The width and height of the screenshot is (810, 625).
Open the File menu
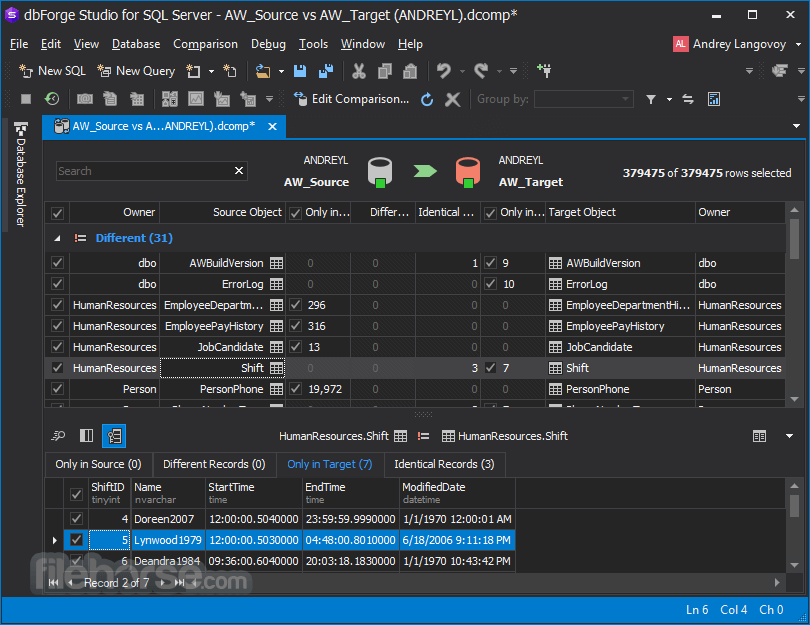[19, 44]
